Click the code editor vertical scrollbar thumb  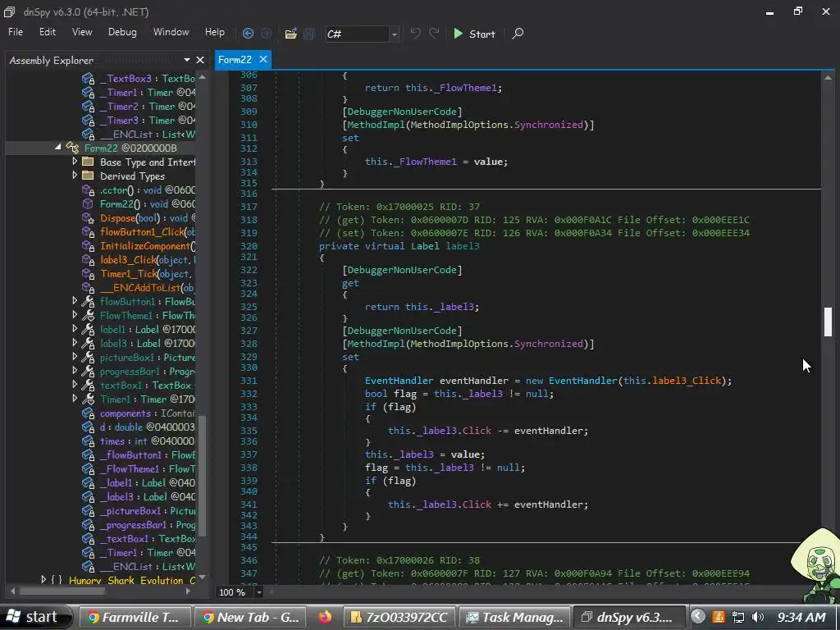(x=828, y=322)
